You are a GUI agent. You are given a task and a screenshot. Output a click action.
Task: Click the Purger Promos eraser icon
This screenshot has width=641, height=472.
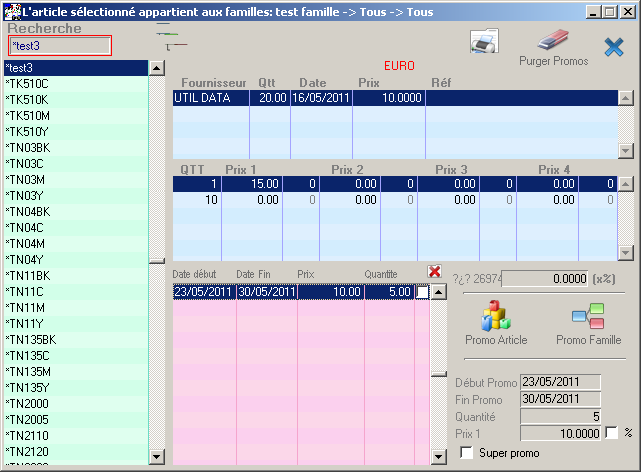552,41
